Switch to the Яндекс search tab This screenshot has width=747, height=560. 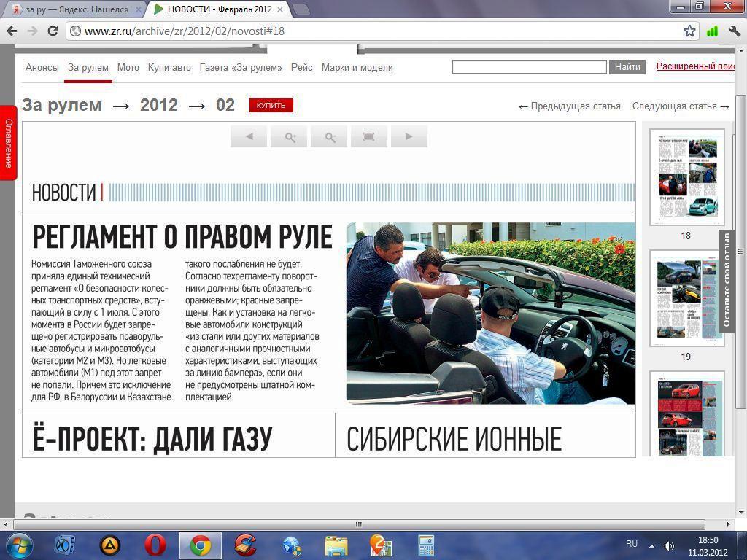point(71,9)
